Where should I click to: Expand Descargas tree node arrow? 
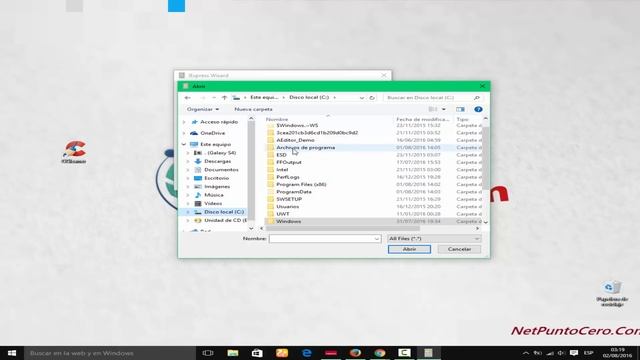click(x=188, y=161)
